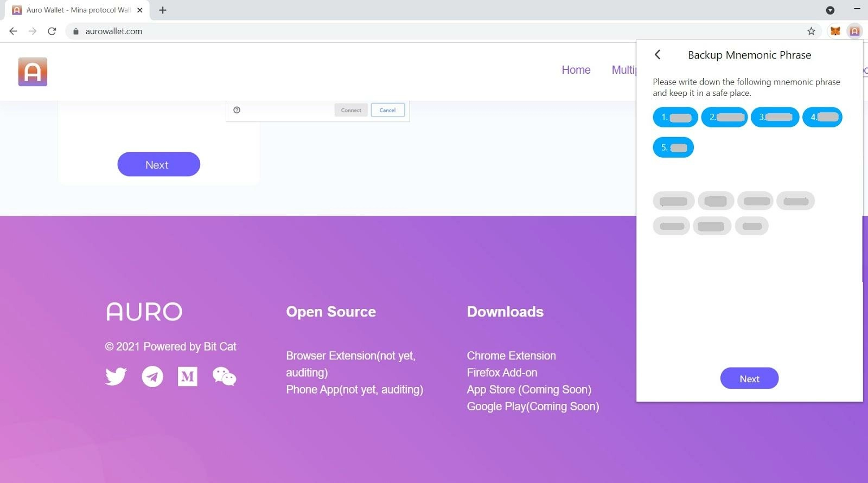Open the Auro Wallet extension icon in the toolbar
The image size is (868, 483).
854,31
